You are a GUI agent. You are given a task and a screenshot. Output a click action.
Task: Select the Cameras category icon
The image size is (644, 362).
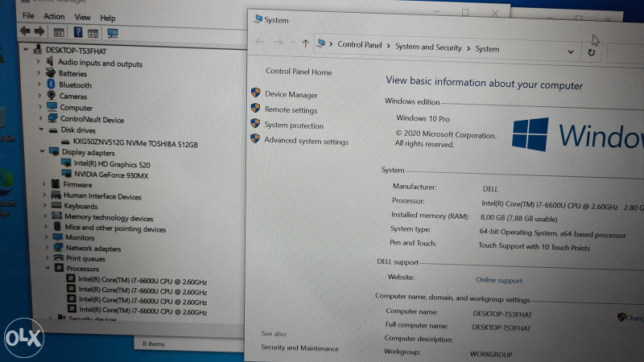click(x=52, y=96)
